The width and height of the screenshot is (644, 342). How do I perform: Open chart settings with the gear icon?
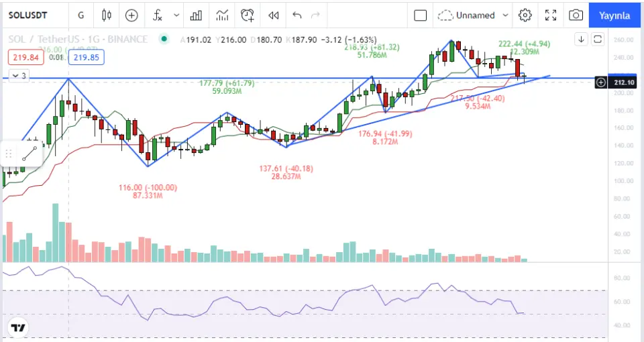pyautogui.click(x=525, y=15)
